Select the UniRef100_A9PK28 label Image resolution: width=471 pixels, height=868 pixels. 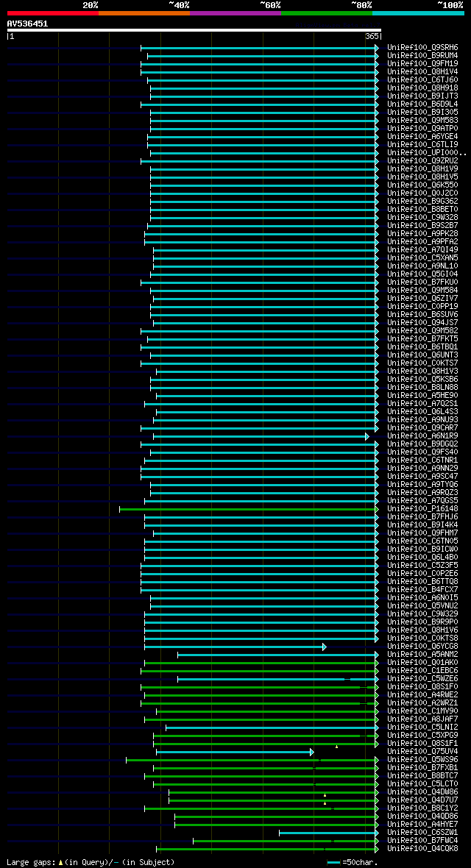click(422, 234)
